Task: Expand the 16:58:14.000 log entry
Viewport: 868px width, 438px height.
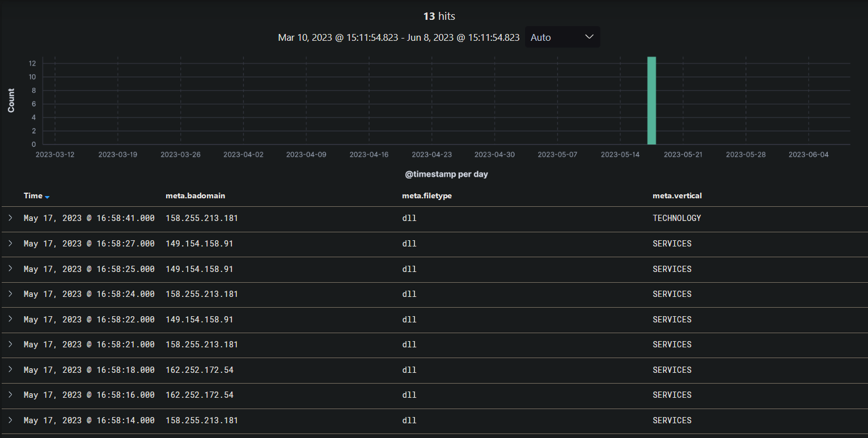Action: pyautogui.click(x=10, y=420)
